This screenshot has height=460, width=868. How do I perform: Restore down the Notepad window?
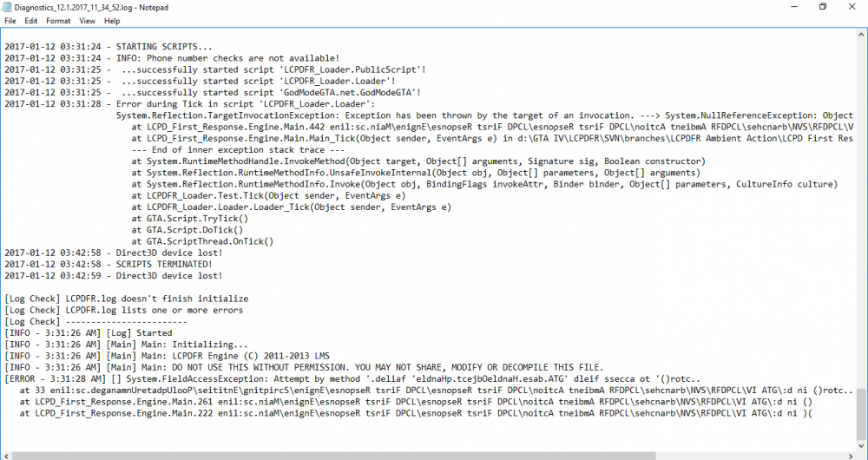click(x=823, y=7)
